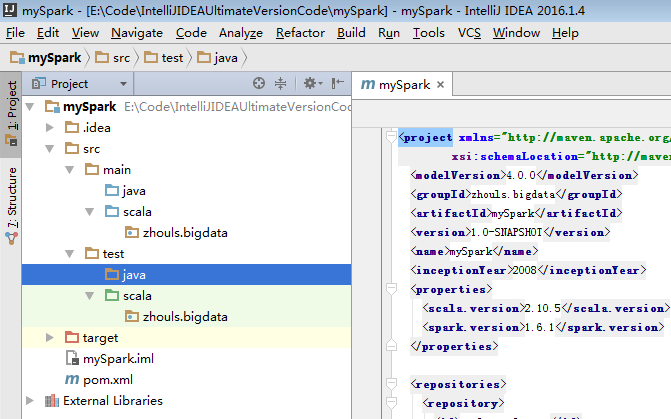Screen dimensions: 671x419
Task: Fold the repository tag in editor gutter
Action: pyautogui.click(x=391, y=403)
